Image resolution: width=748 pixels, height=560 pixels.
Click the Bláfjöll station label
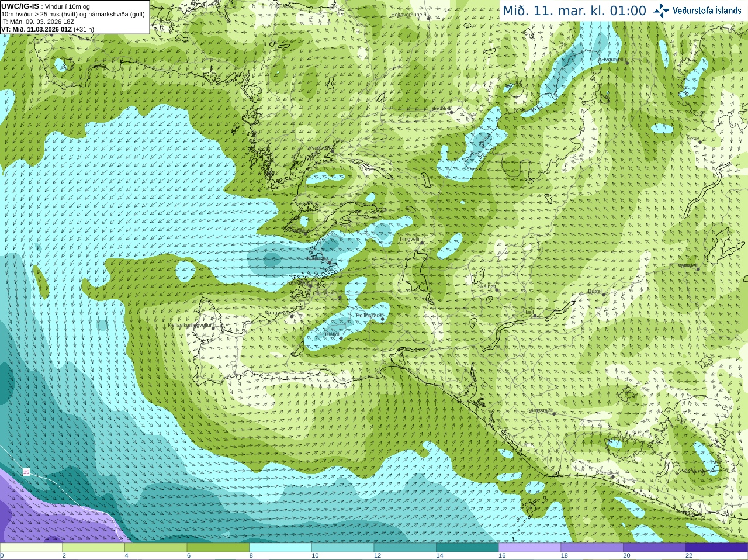[x=333, y=334]
